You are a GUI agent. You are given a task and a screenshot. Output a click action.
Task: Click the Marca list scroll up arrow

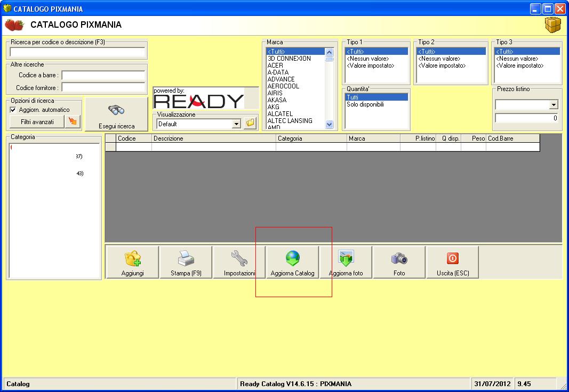pos(329,52)
